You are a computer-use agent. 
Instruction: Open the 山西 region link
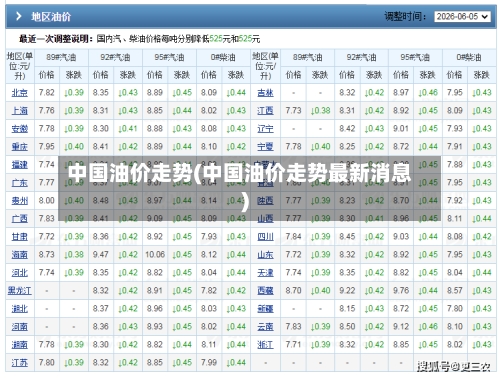click(x=265, y=219)
